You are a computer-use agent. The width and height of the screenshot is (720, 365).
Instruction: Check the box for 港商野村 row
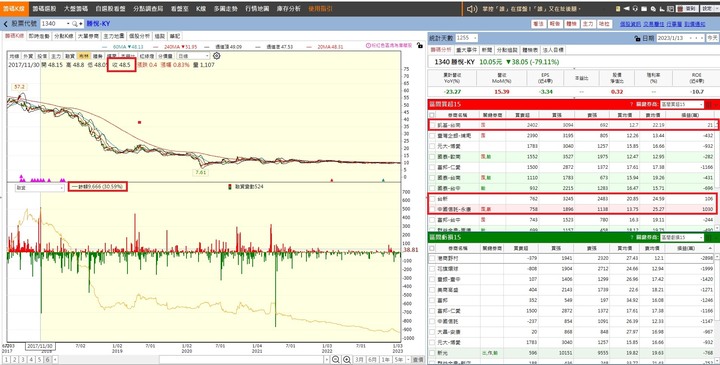[x=432, y=258]
